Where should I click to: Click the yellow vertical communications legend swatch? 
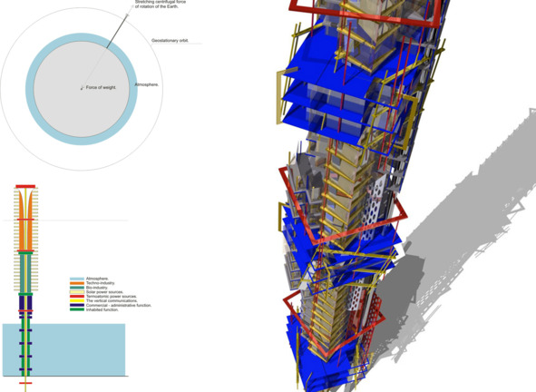(77, 300)
